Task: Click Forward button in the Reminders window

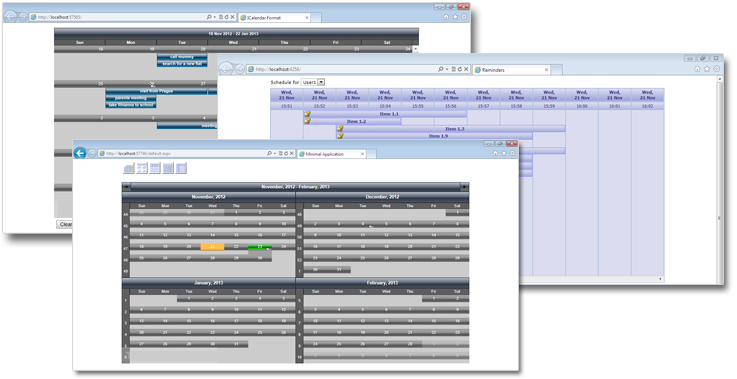Action: click(x=239, y=69)
